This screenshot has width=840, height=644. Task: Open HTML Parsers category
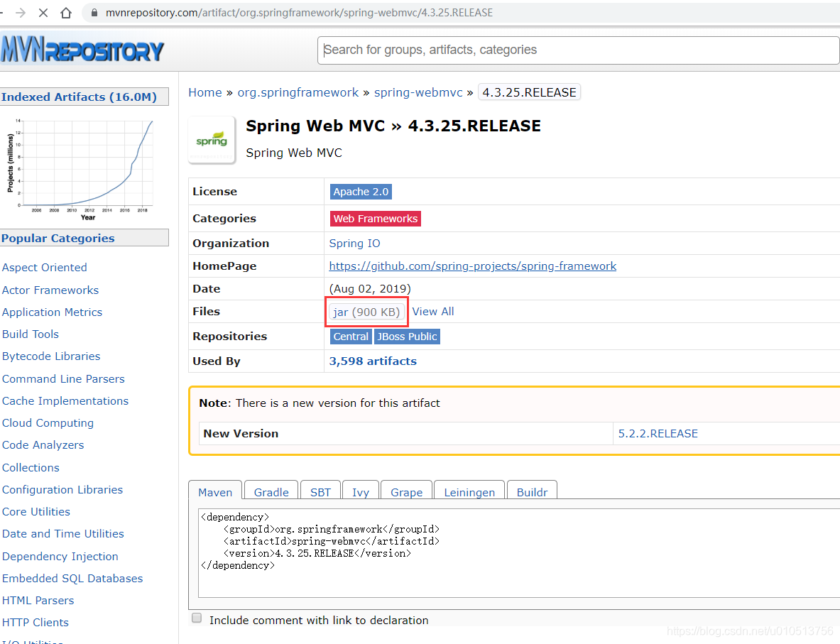[x=38, y=600]
